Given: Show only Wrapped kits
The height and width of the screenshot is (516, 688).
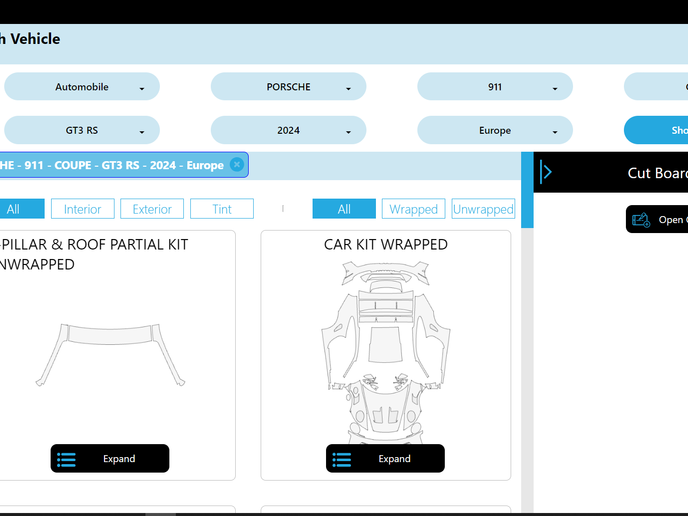Looking at the screenshot, I should (x=413, y=209).
